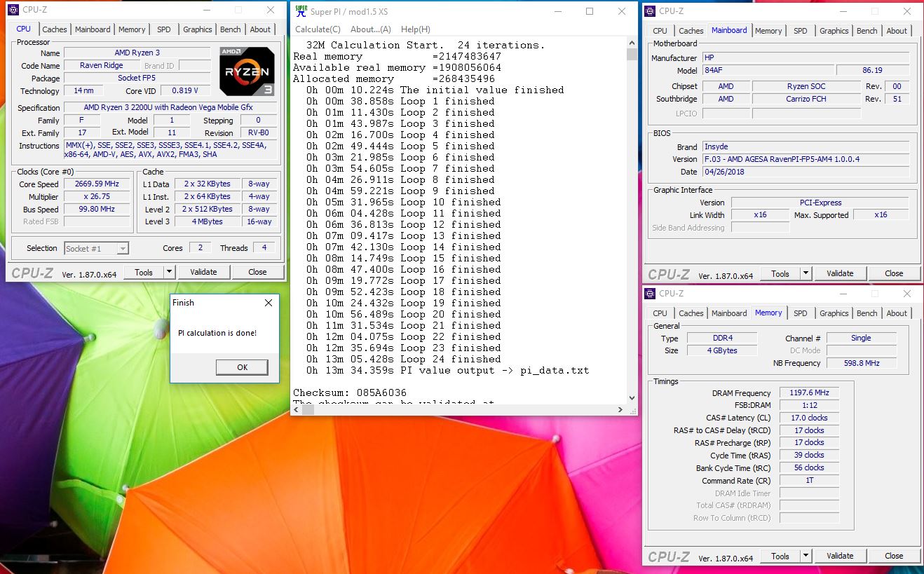Select About tab in the Memory window
This screenshot has width=924, height=574.
pyautogui.click(x=897, y=313)
